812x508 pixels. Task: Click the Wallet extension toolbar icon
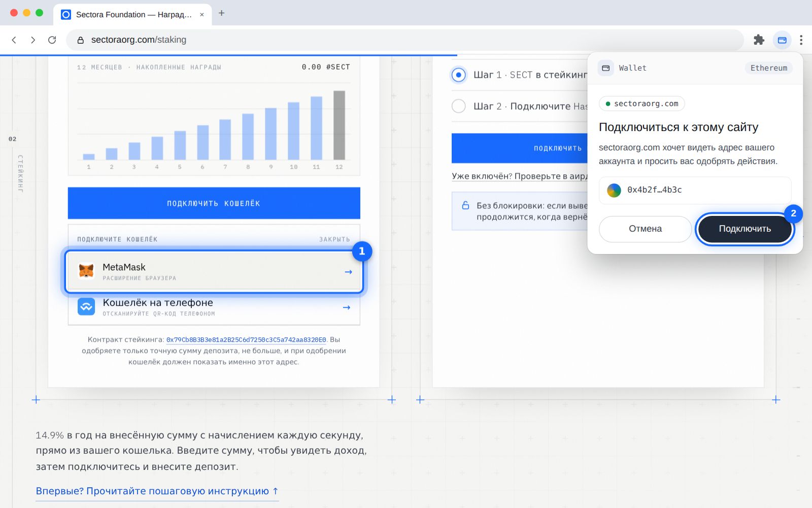pyautogui.click(x=782, y=40)
